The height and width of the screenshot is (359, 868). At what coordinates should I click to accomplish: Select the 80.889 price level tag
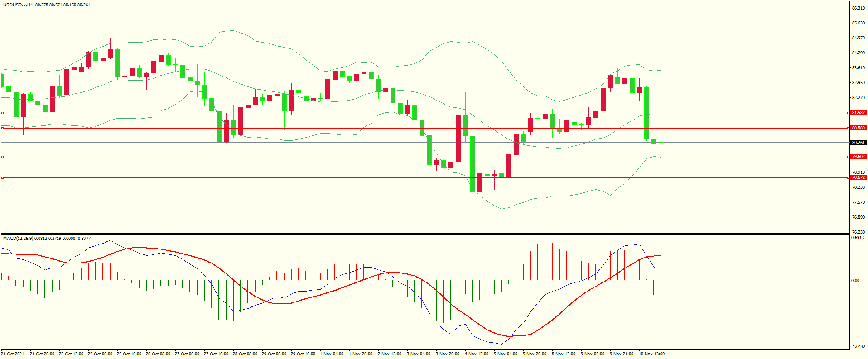[x=858, y=128]
